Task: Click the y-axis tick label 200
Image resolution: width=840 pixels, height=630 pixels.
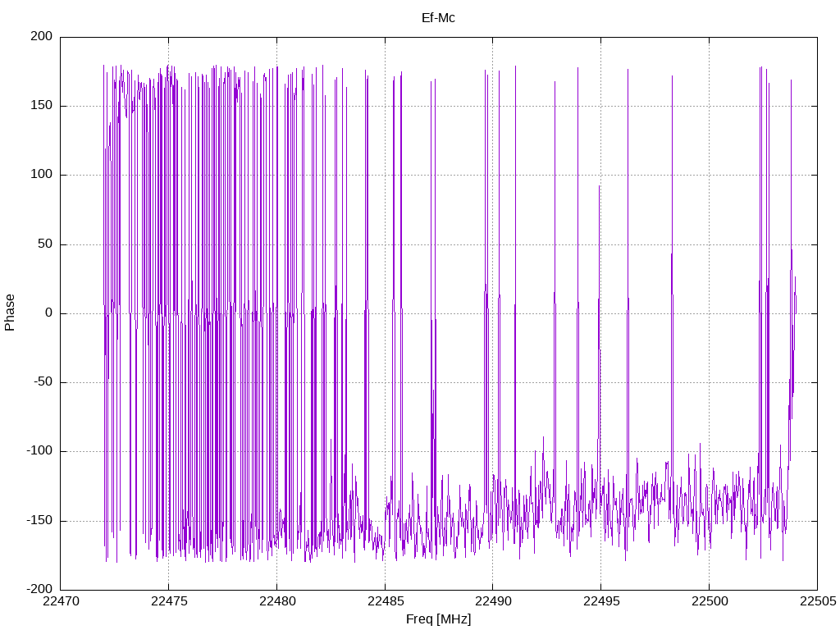Action: (42, 36)
